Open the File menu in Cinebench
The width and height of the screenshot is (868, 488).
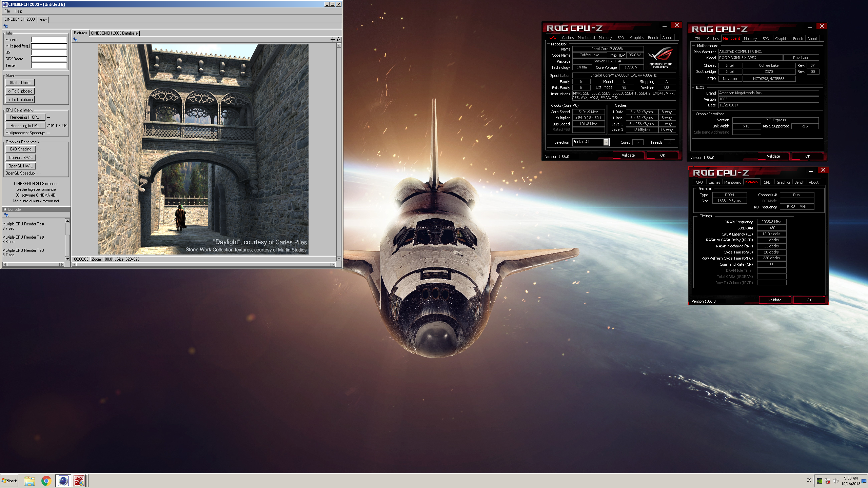tap(7, 11)
